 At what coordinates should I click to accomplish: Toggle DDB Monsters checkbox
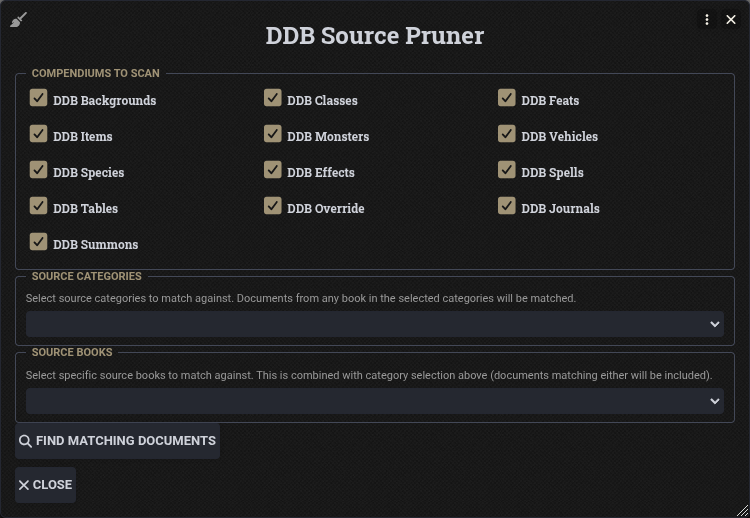[x=273, y=133]
